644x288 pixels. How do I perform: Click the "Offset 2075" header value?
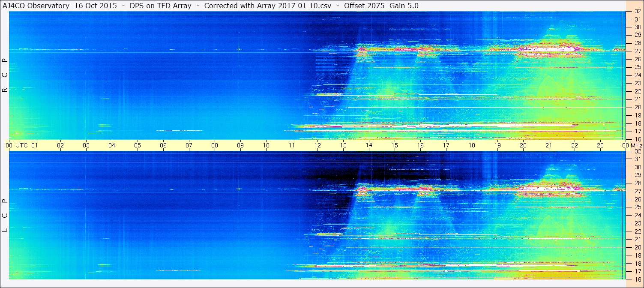click(x=363, y=6)
